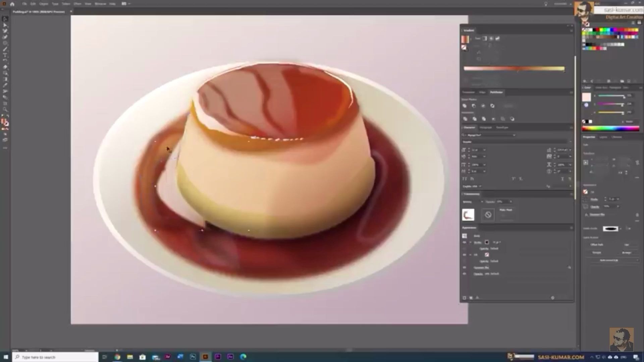The image size is (644, 362).
Task: Select the Selection tool at top of toolbar
Action: pyautogui.click(x=5, y=19)
